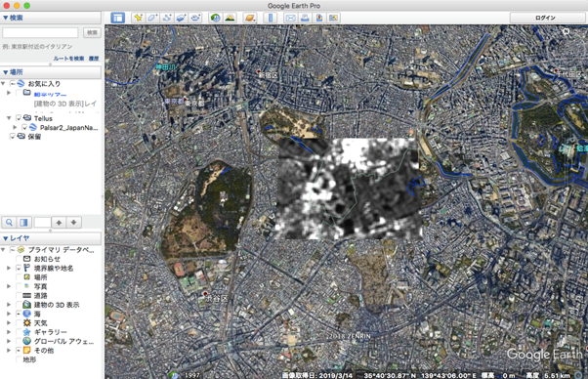
Task: Click the Email envelope icon
Action: (x=290, y=18)
